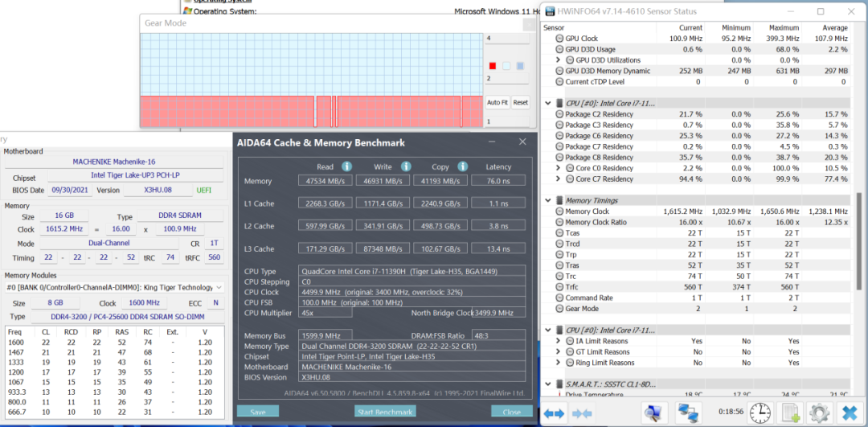Screen dimensions: 868x427
Task: Open HWiNFO sensor settings gear icon
Action: [819, 413]
